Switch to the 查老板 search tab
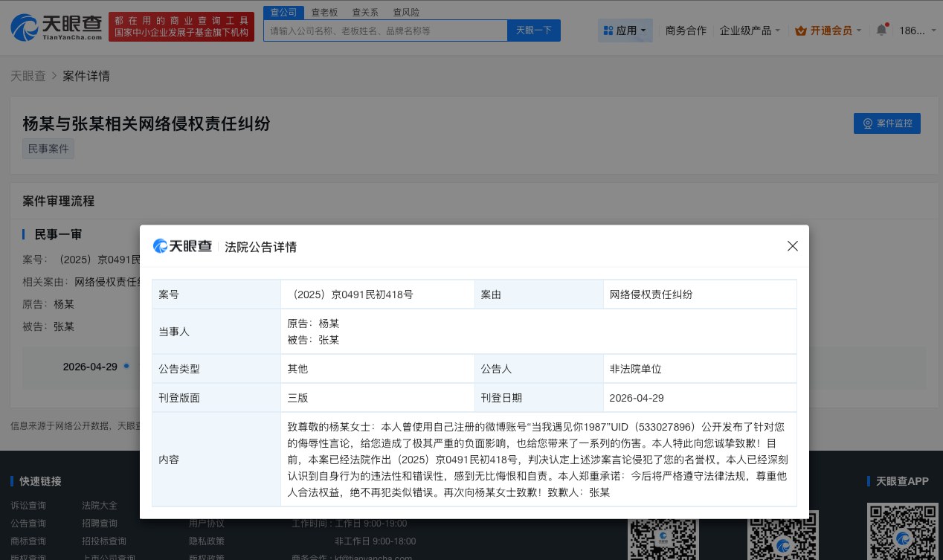The width and height of the screenshot is (943, 560). [x=325, y=12]
